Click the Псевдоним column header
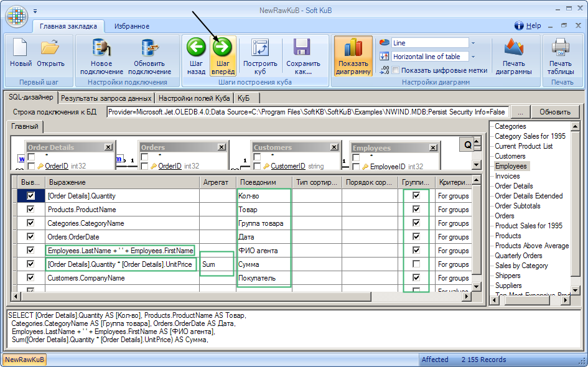The image size is (588, 367). tap(264, 182)
